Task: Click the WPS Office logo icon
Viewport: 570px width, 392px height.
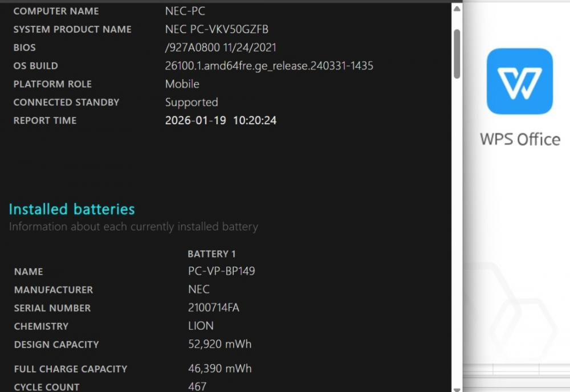Action: coord(519,81)
